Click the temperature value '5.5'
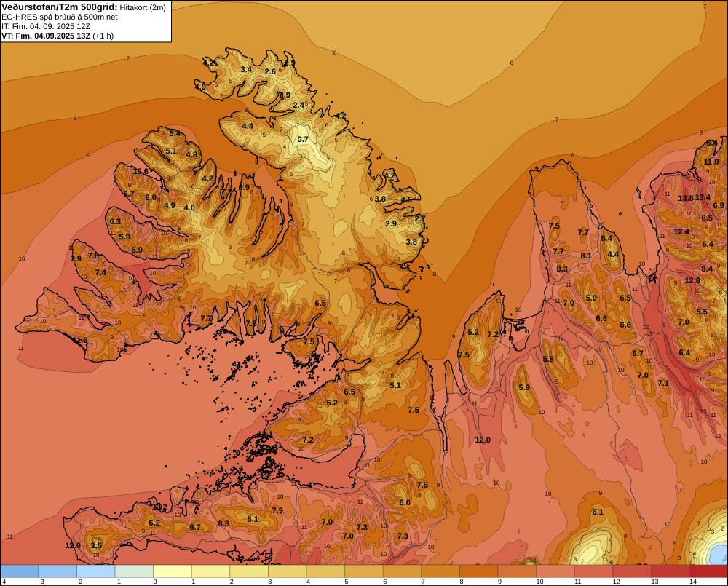This screenshot has height=586, width=728. point(702,312)
